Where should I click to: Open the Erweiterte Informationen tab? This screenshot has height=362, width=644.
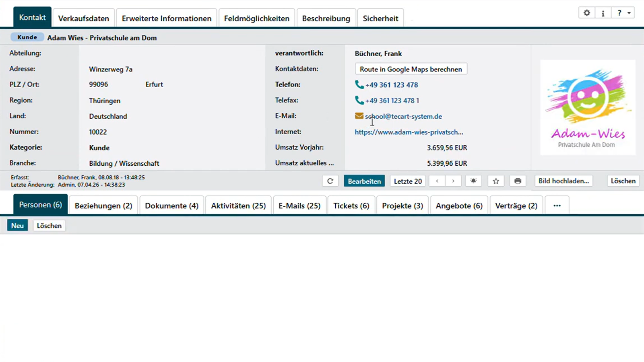tap(167, 18)
